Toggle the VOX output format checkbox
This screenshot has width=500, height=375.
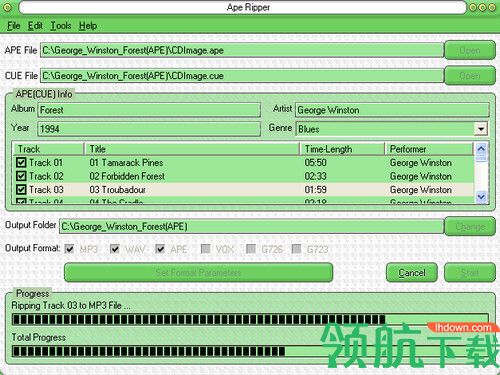point(206,249)
